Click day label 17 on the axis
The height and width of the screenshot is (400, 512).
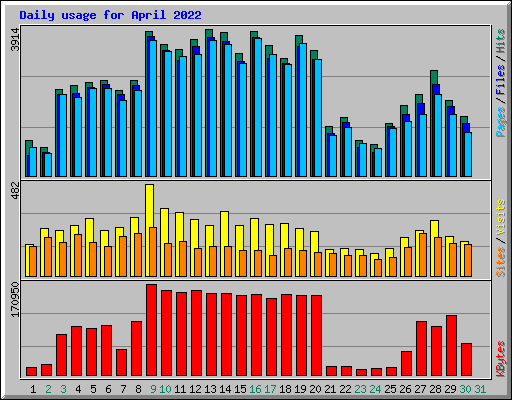click(x=270, y=389)
